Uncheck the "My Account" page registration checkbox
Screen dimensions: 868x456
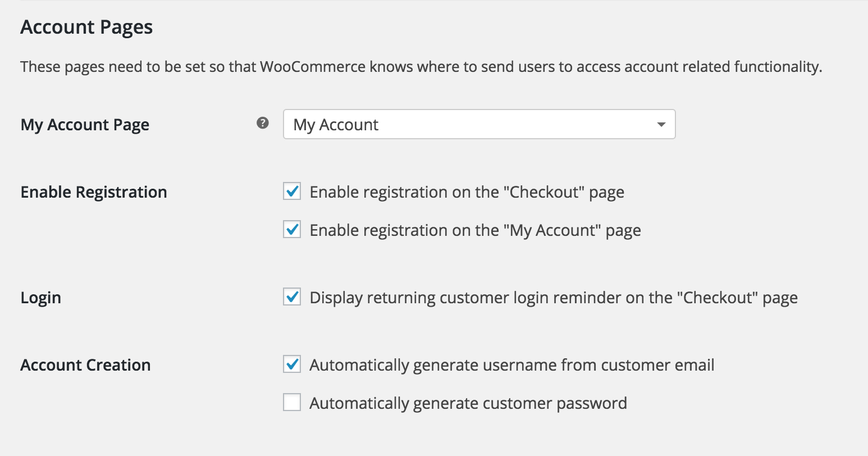tap(292, 230)
